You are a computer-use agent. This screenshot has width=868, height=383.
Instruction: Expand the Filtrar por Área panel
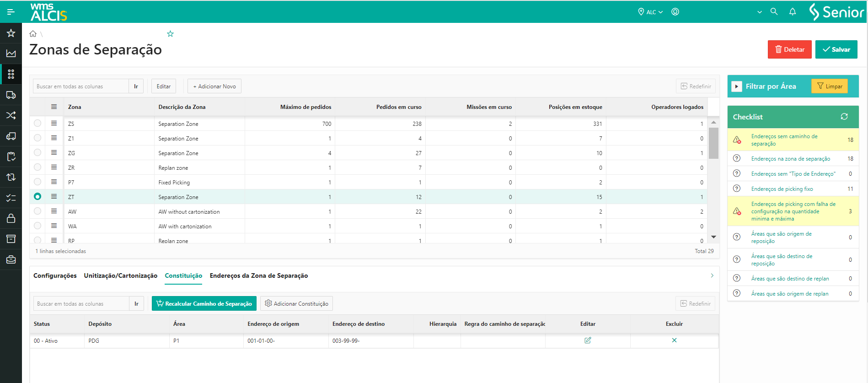point(736,86)
